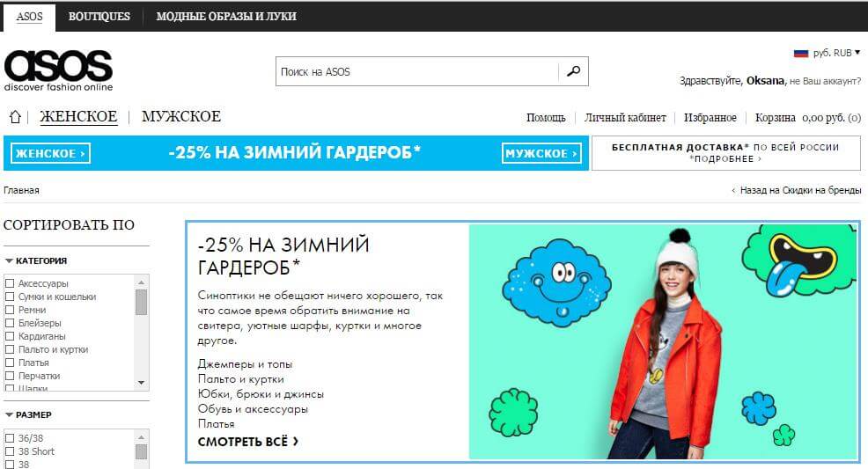Click the Russian flag currency icon

coord(800,53)
